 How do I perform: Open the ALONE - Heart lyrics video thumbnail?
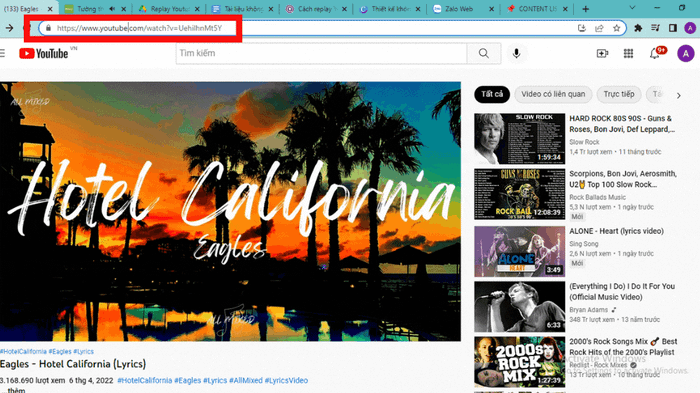tap(520, 251)
